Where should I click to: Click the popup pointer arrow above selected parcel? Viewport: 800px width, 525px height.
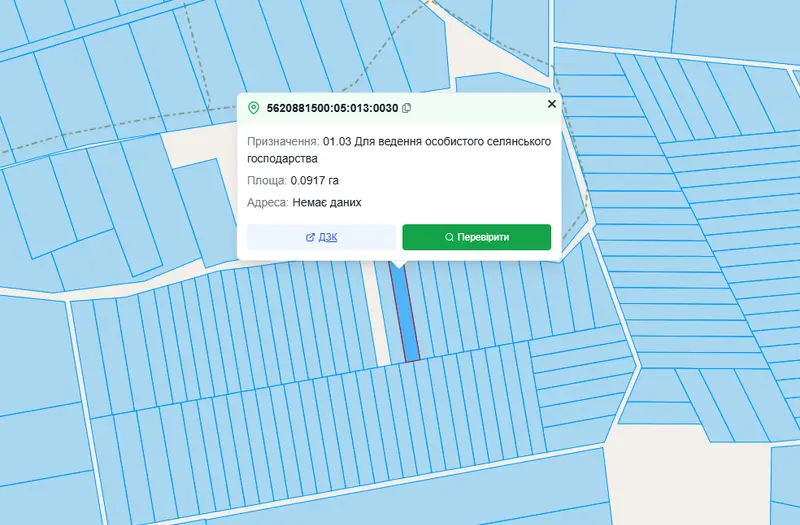(398, 264)
